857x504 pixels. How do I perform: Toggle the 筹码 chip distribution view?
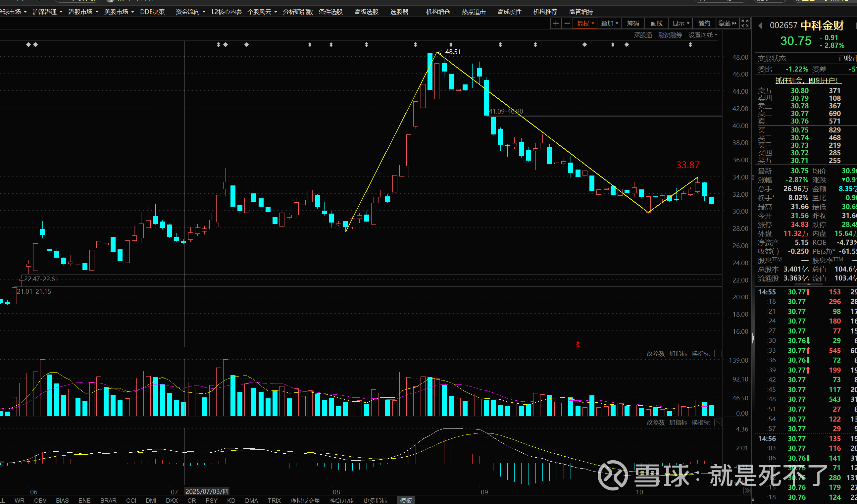632,23
